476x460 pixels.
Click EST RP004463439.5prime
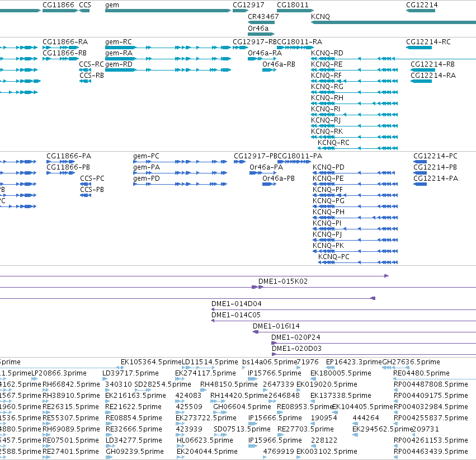tap(431, 452)
